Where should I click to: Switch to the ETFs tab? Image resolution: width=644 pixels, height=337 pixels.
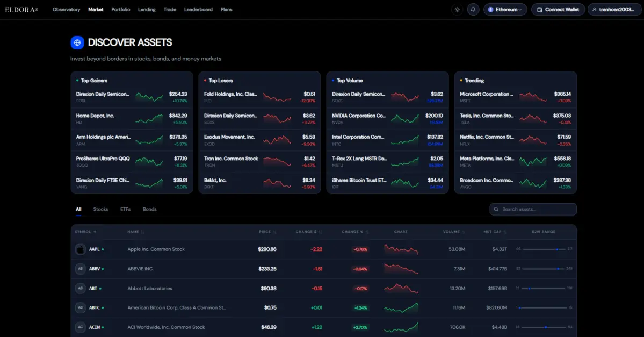pos(125,209)
